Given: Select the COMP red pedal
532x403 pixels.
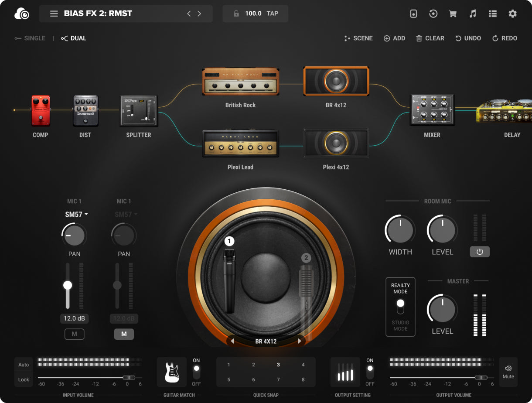Looking at the screenshot, I should tap(41, 110).
